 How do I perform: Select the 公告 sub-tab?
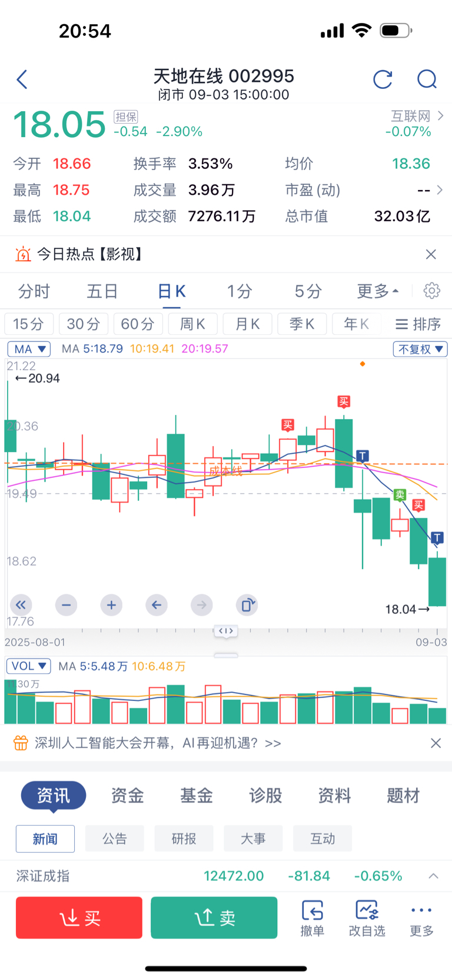click(115, 839)
